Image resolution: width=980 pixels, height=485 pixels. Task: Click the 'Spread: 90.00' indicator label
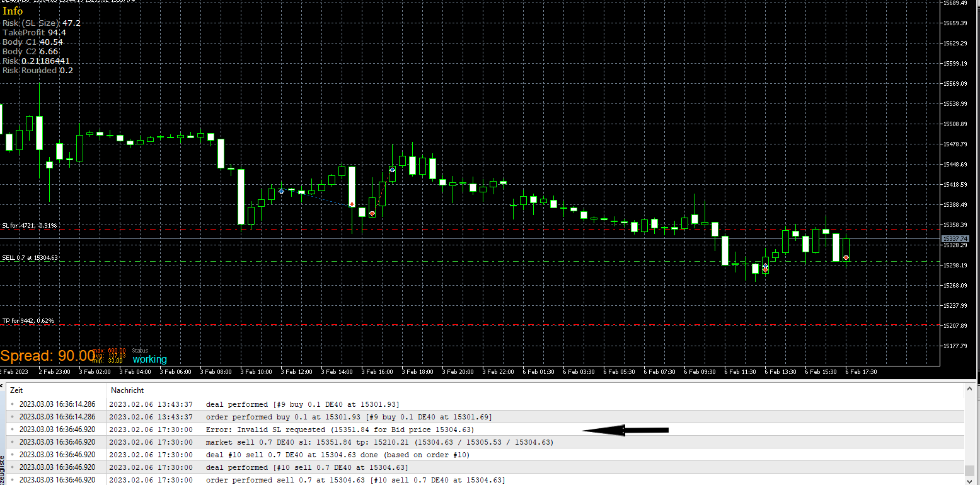[48, 356]
